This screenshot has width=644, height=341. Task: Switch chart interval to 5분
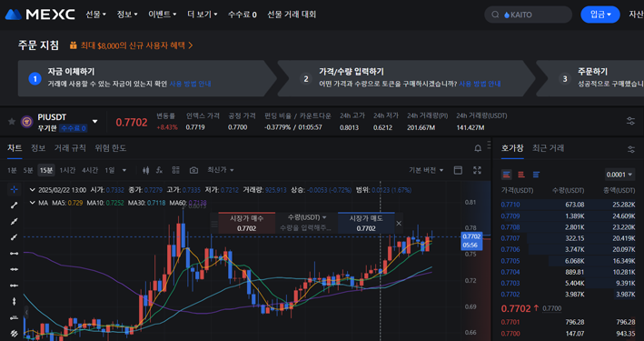coord(28,170)
